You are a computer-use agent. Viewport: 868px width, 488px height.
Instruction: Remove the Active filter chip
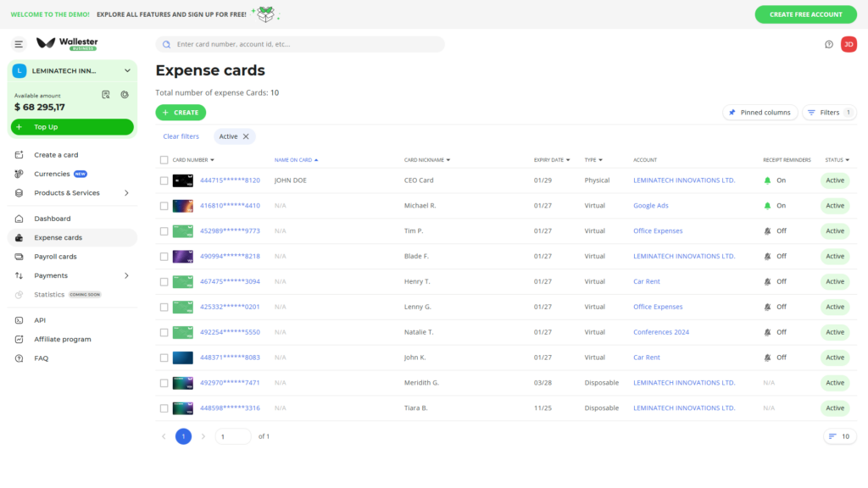[x=246, y=136]
